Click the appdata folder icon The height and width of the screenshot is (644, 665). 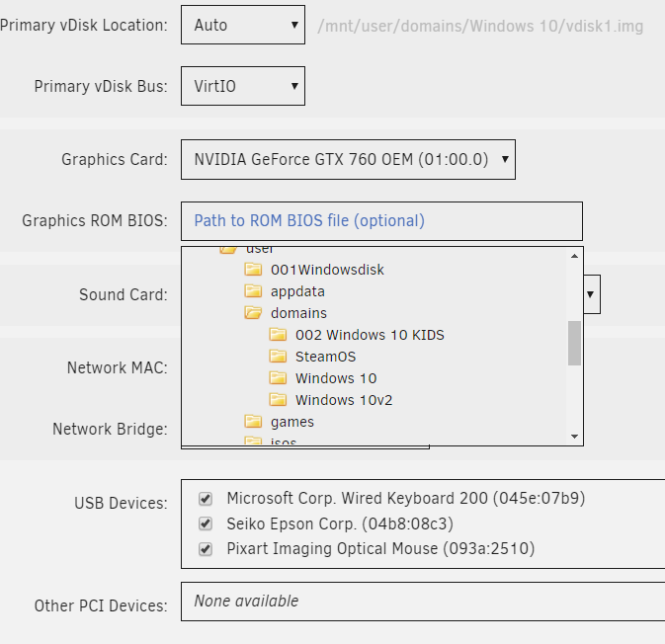[253, 290]
